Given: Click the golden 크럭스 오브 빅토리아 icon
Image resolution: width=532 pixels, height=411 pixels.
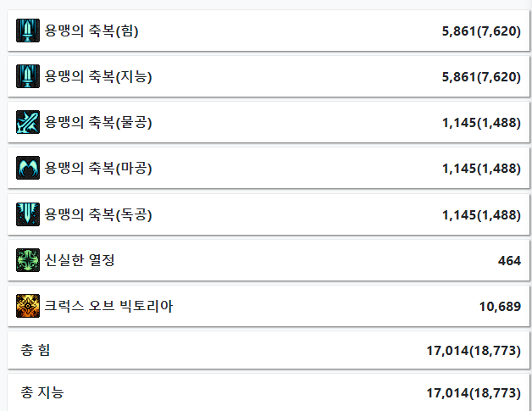Looking at the screenshot, I should point(28,306).
